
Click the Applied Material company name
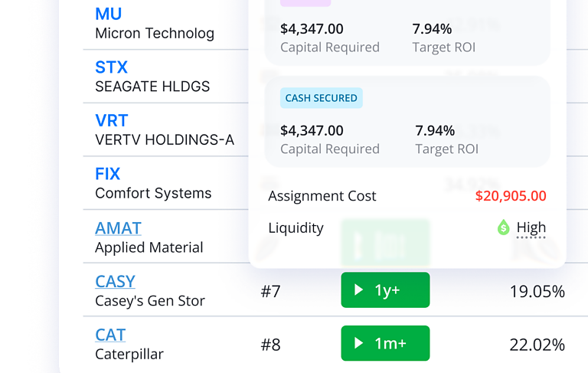tap(149, 247)
